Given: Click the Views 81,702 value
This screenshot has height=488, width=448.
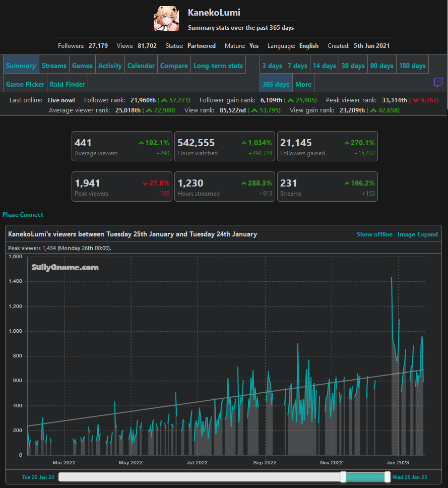Looking at the screenshot, I should pos(147,46).
